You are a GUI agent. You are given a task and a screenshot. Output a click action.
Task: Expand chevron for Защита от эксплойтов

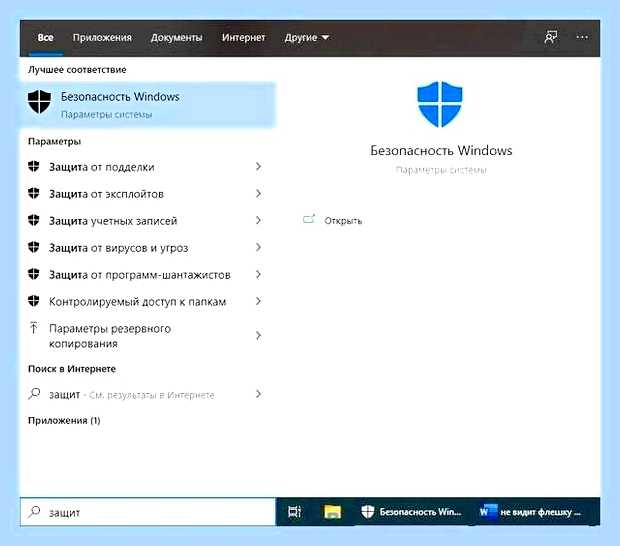(x=258, y=193)
